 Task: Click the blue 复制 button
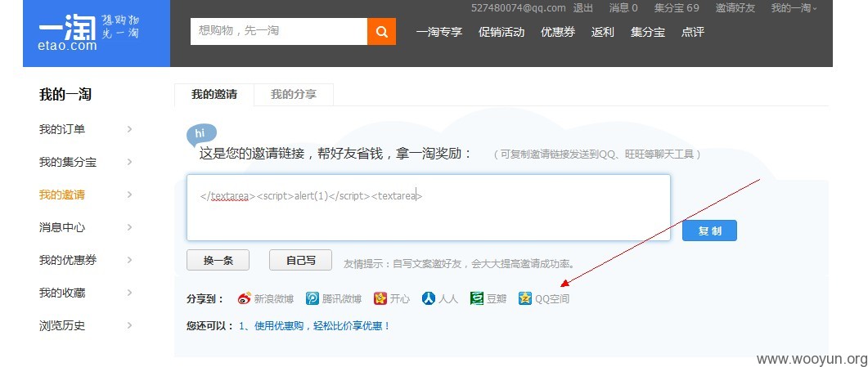(709, 230)
